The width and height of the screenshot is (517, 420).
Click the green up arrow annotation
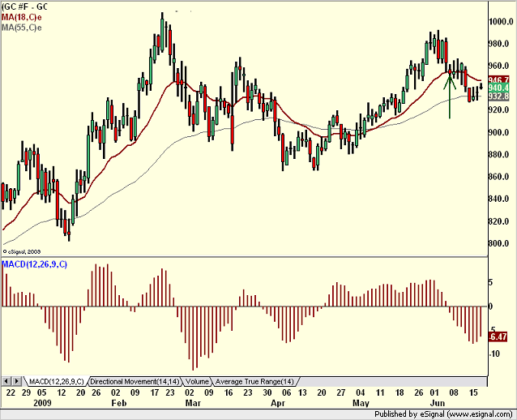click(x=450, y=96)
